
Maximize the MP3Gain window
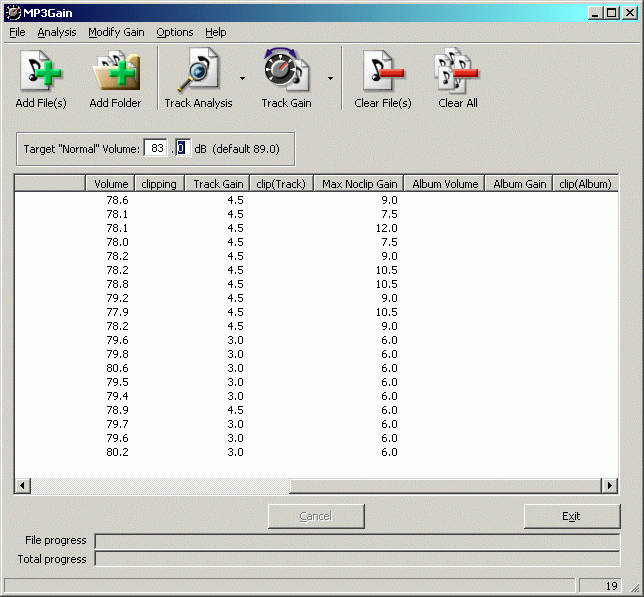(x=611, y=13)
